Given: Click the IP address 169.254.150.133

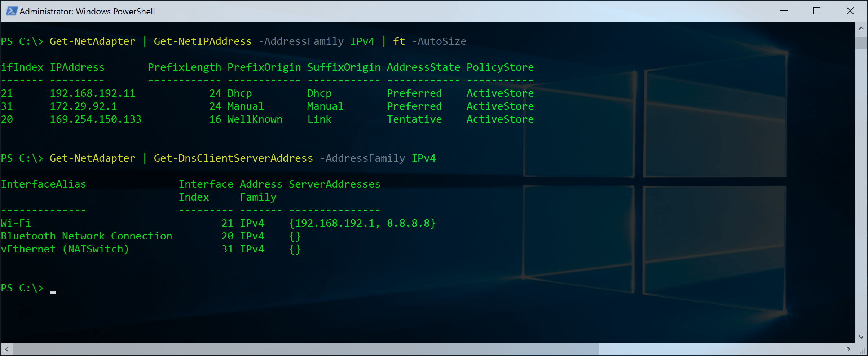Looking at the screenshot, I should click(96, 119).
